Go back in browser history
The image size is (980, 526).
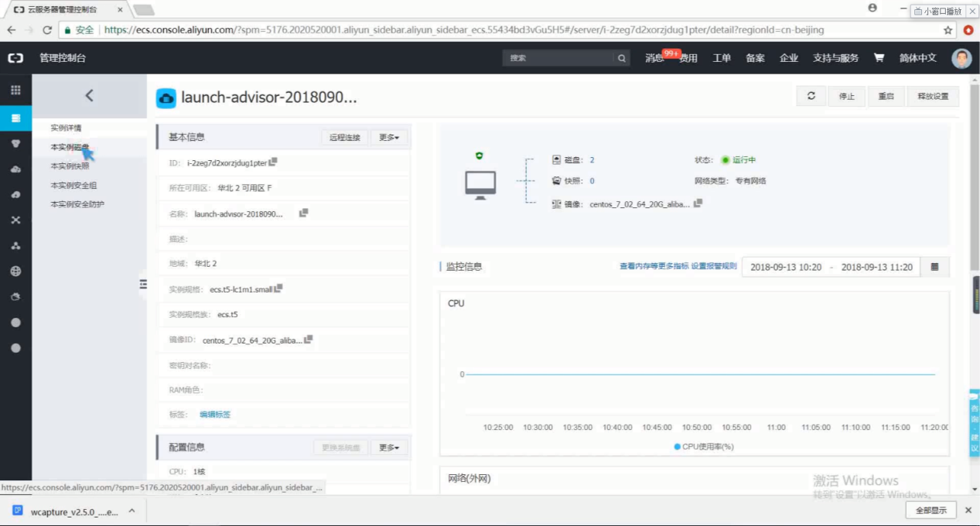coord(12,30)
